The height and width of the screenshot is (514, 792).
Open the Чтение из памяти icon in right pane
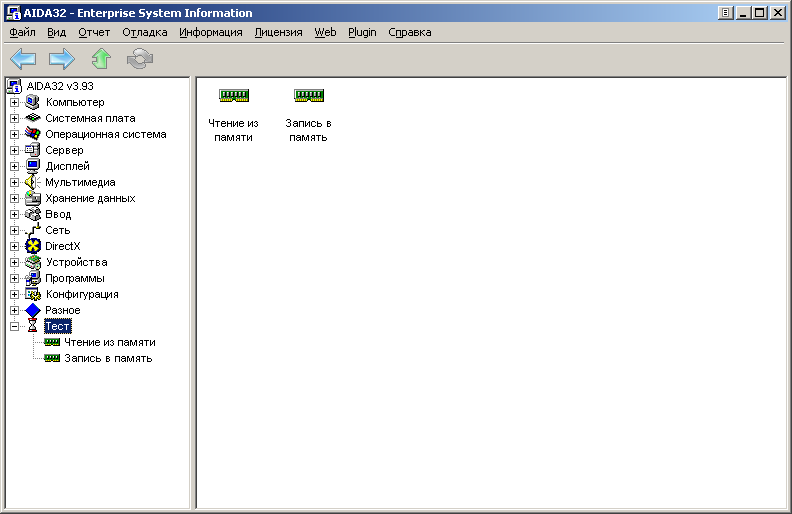233,95
